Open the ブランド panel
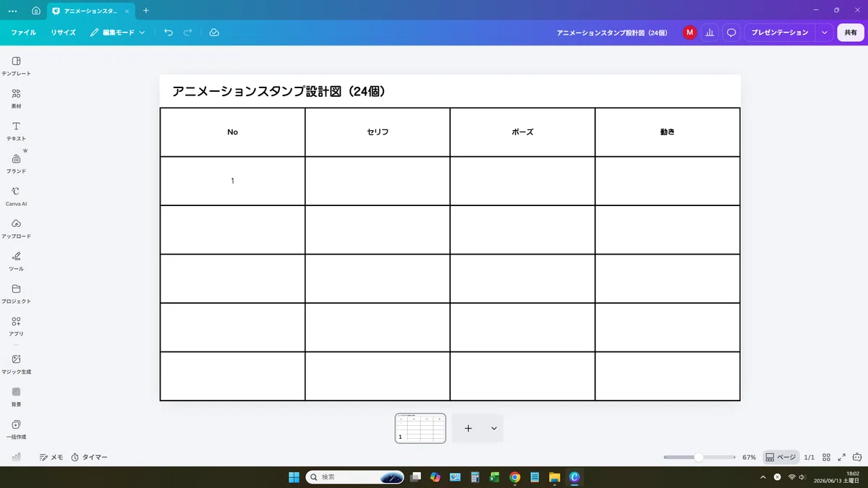868x488 pixels. click(16, 163)
